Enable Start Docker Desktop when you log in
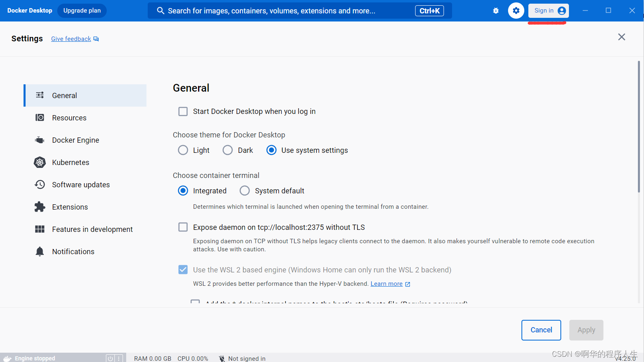The image size is (644, 362). [183, 111]
